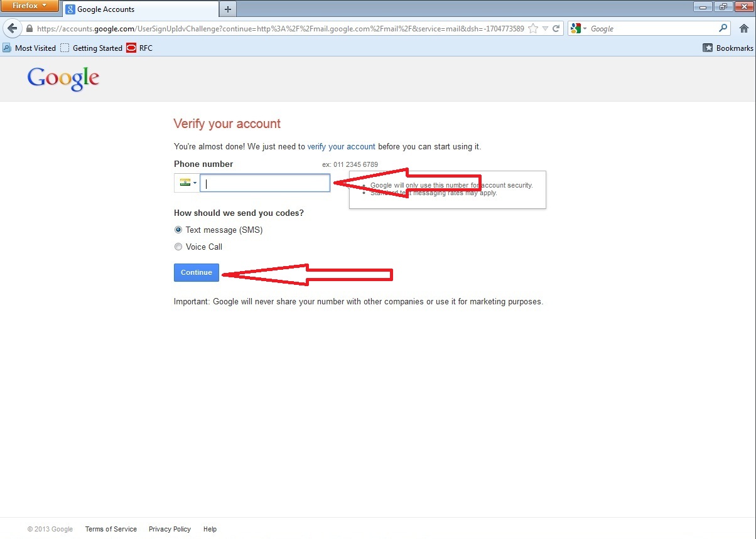Open the Privacy Policy link
Screen dimensions: 756x539
point(170,529)
